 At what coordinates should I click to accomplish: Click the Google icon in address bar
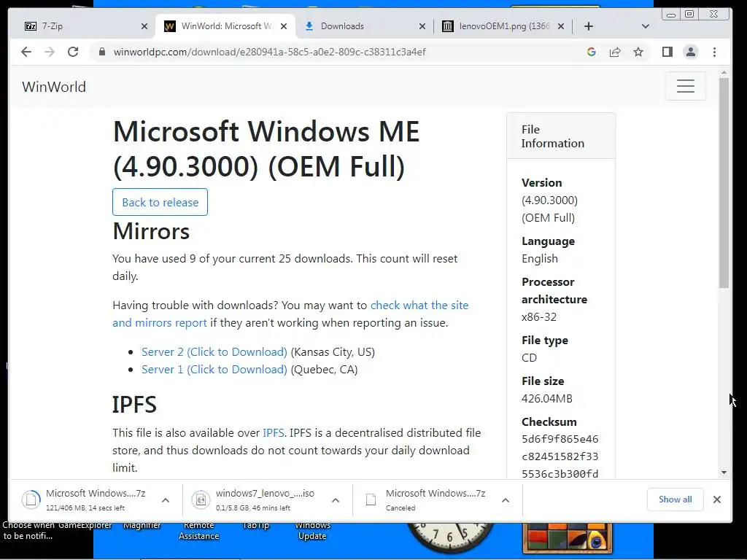592,52
